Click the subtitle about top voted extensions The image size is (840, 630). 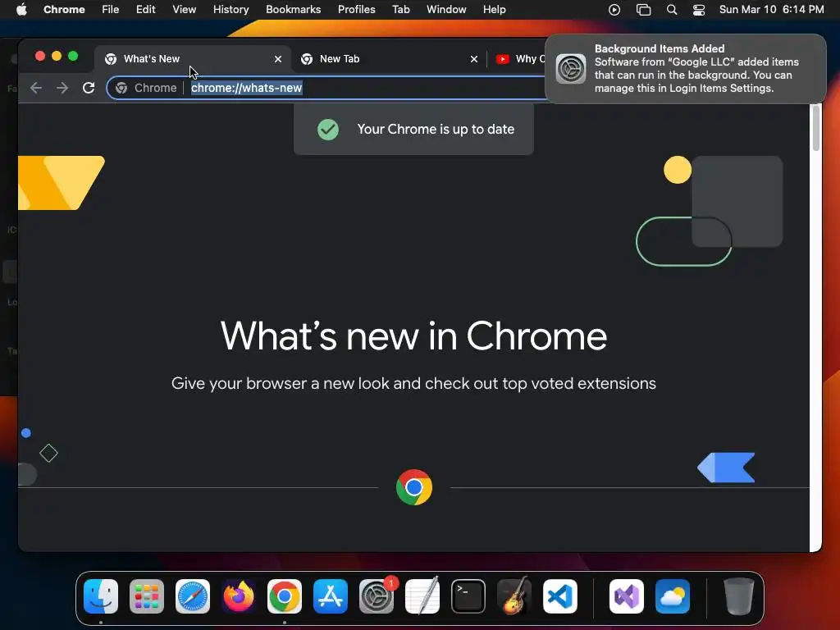click(x=413, y=384)
